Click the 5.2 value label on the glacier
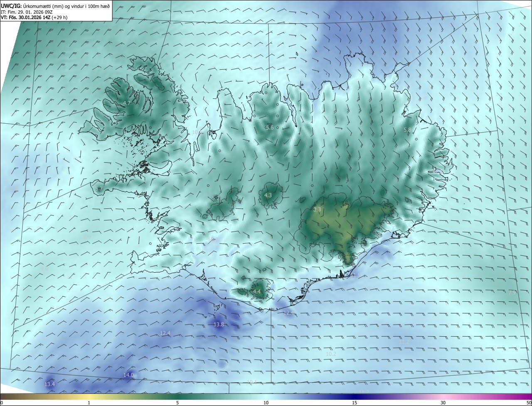This screenshot has width=532, height=406. pos(216,198)
